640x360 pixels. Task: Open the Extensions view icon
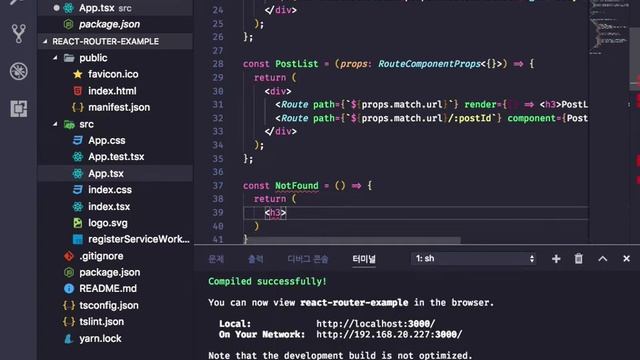19,109
